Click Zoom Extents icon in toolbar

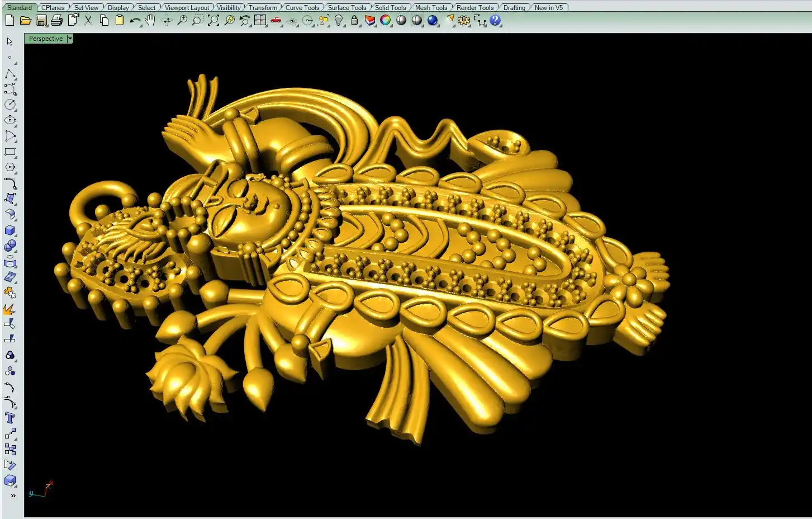213,21
